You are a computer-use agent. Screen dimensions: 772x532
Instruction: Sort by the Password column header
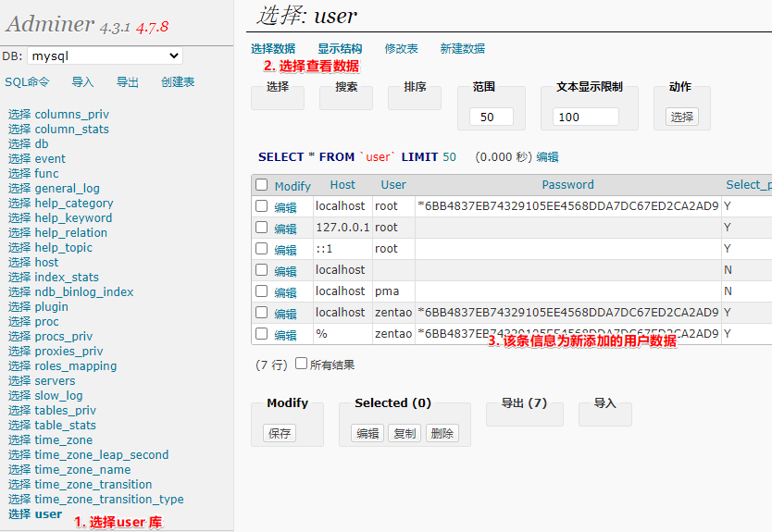[567, 184]
